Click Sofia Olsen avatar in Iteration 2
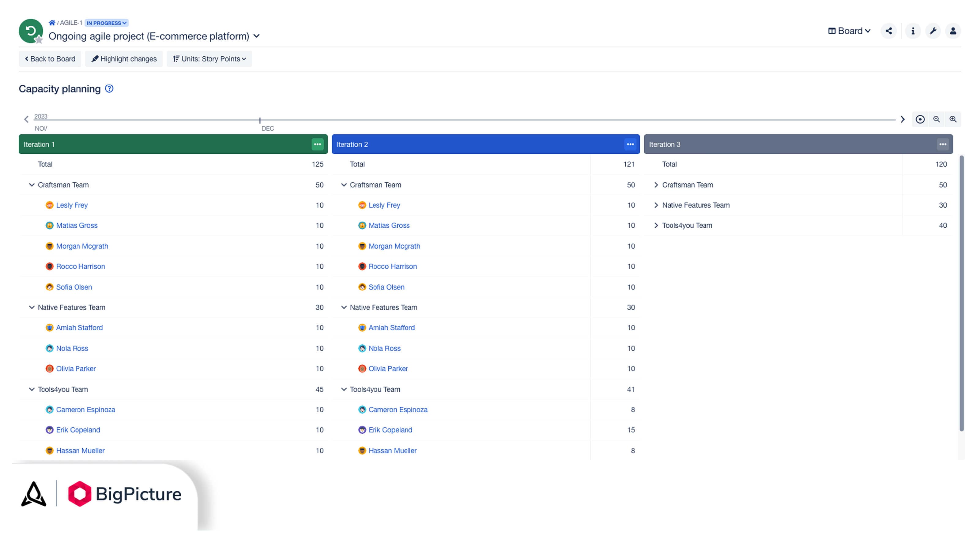This screenshot has height=543, width=980. point(362,287)
